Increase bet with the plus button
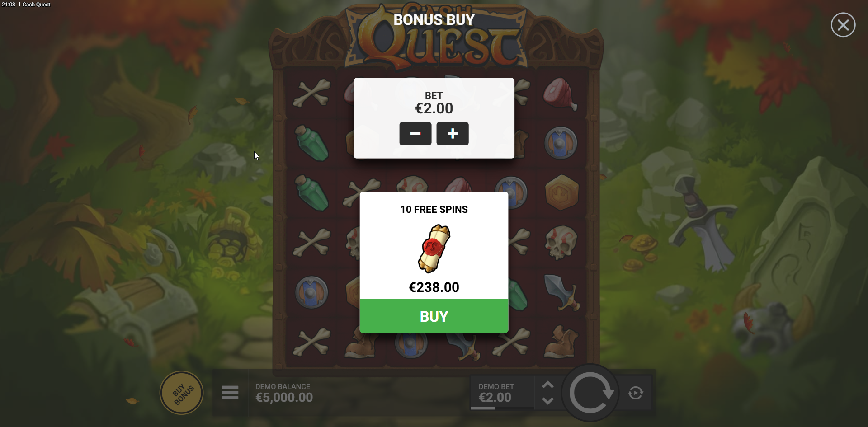The width and height of the screenshot is (868, 427). (x=453, y=134)
